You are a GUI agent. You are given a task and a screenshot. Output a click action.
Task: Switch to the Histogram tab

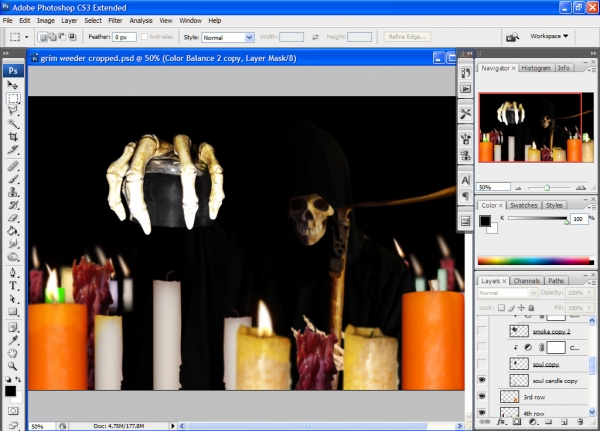[536, 68]
